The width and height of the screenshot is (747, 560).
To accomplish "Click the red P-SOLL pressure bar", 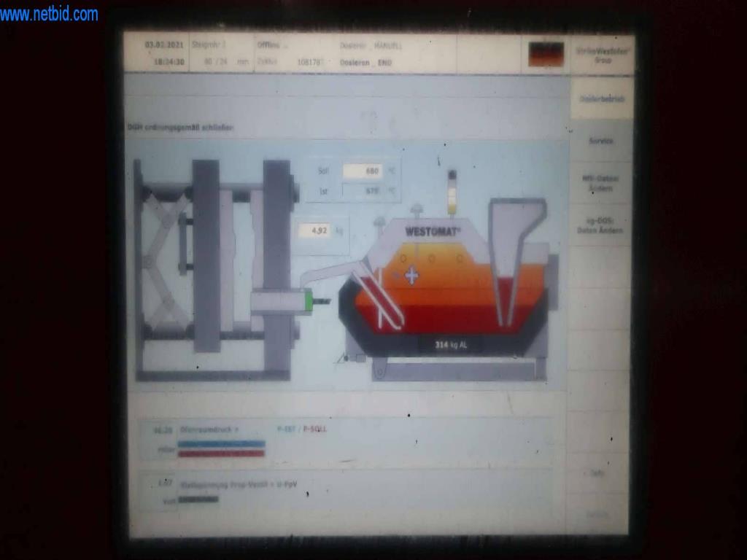I will tap(221, 453).
